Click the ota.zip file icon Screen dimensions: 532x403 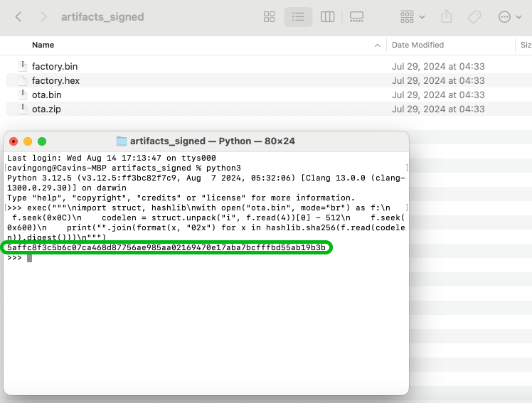tap(23, 109)
